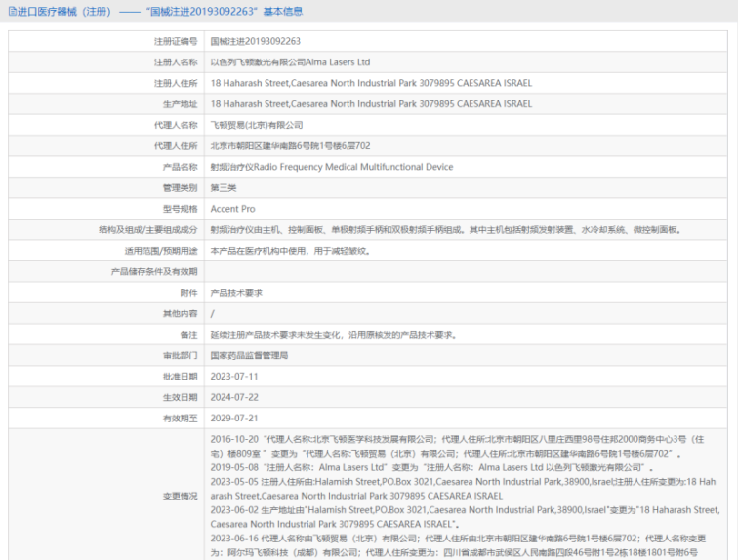The height and width of the screenshot is (560, 738).
Task: Click the 代理人住所 Beijing address value
Action: coord(290,146)
